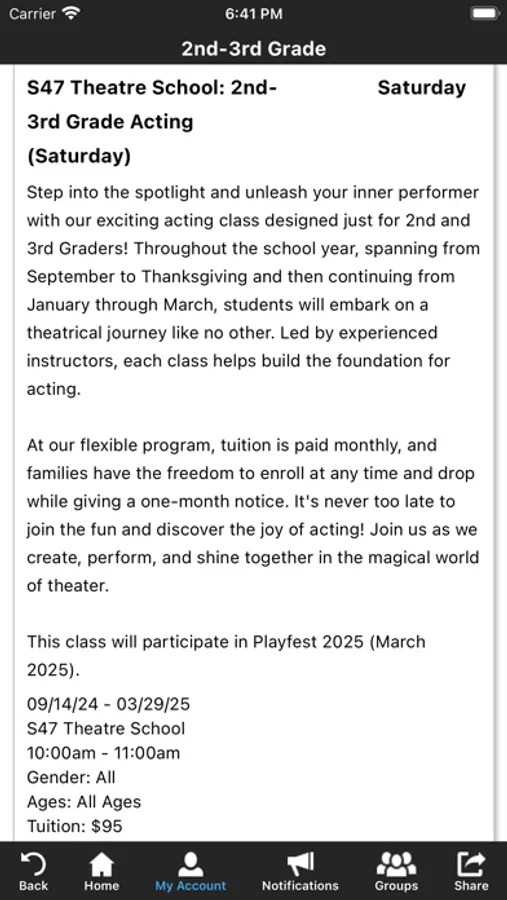The image size is (507, 900).
Task: Tap the Wi-Fi signal icon
Action: 71,14
